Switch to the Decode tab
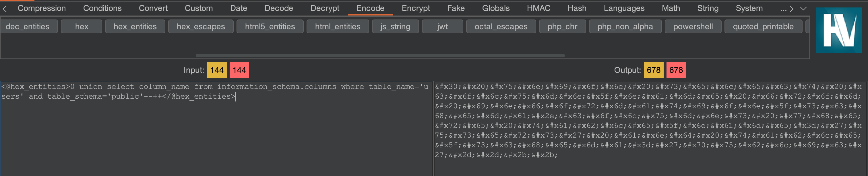 278,8
